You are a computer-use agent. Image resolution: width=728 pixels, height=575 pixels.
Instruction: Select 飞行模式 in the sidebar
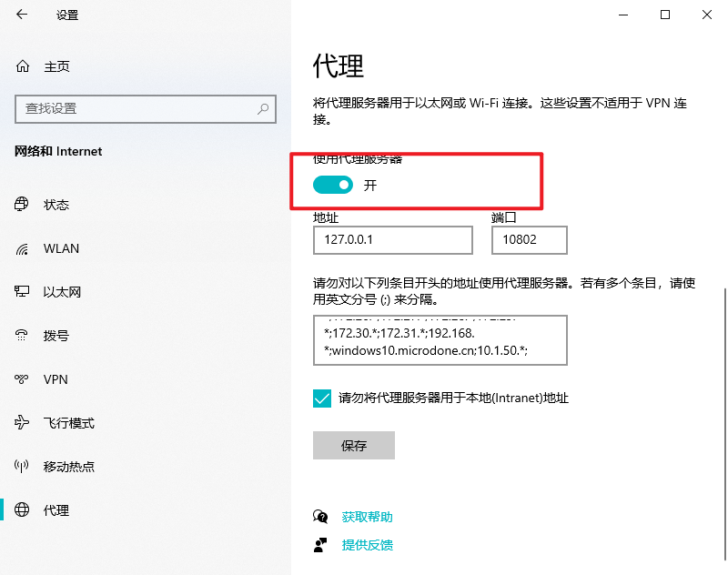(69, 423)
